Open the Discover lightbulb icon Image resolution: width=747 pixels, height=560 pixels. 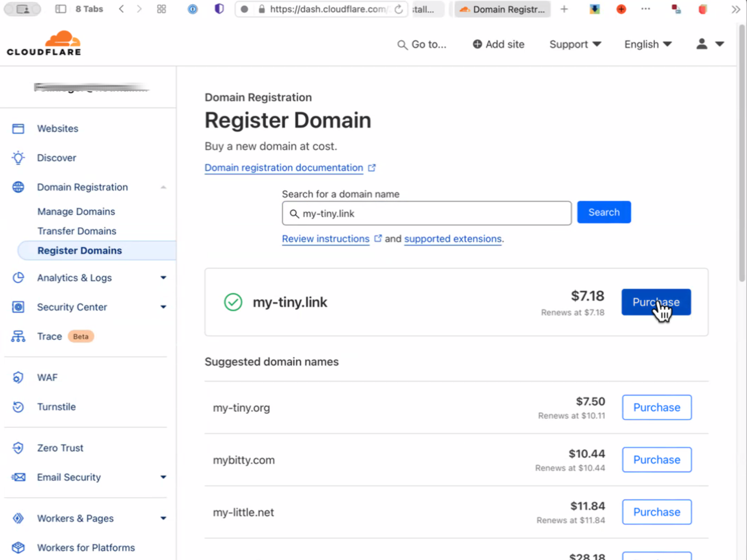[18, 158]
